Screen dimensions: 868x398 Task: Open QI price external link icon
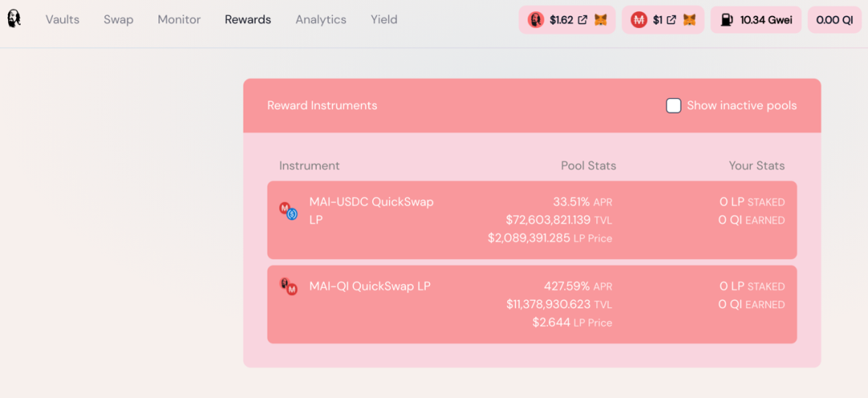click(x=583, y=20)
